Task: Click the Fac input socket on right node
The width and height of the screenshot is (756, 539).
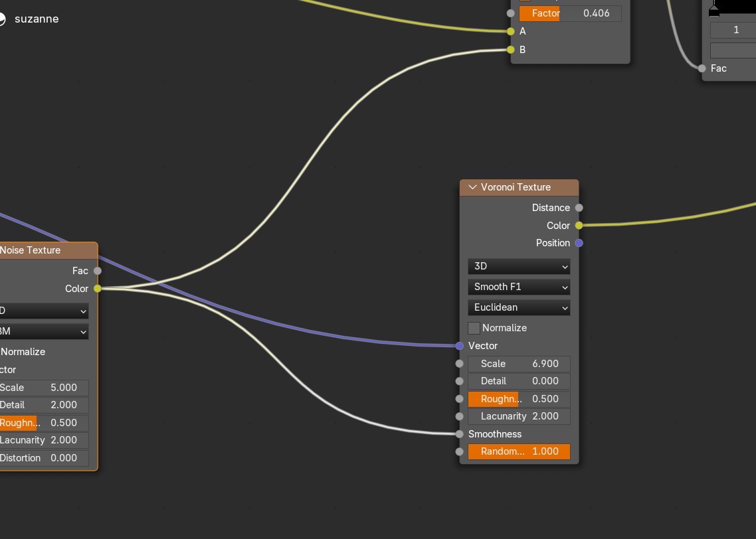Action: pyautogui.click(x=702, y=68)
